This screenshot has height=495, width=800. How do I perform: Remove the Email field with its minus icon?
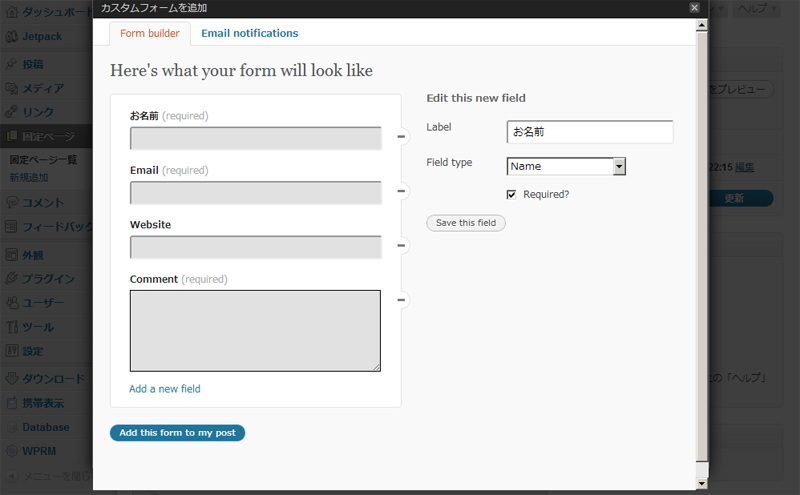pos(401,191)
